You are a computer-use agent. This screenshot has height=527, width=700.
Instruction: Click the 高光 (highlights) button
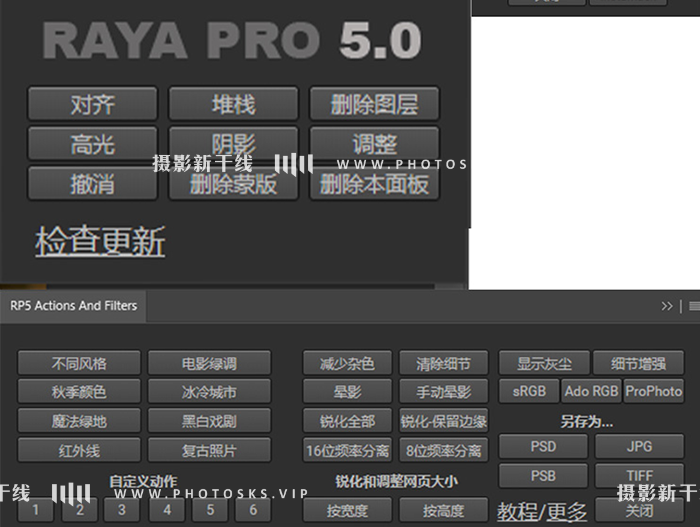pyautogui.click(x=92, y=144)
